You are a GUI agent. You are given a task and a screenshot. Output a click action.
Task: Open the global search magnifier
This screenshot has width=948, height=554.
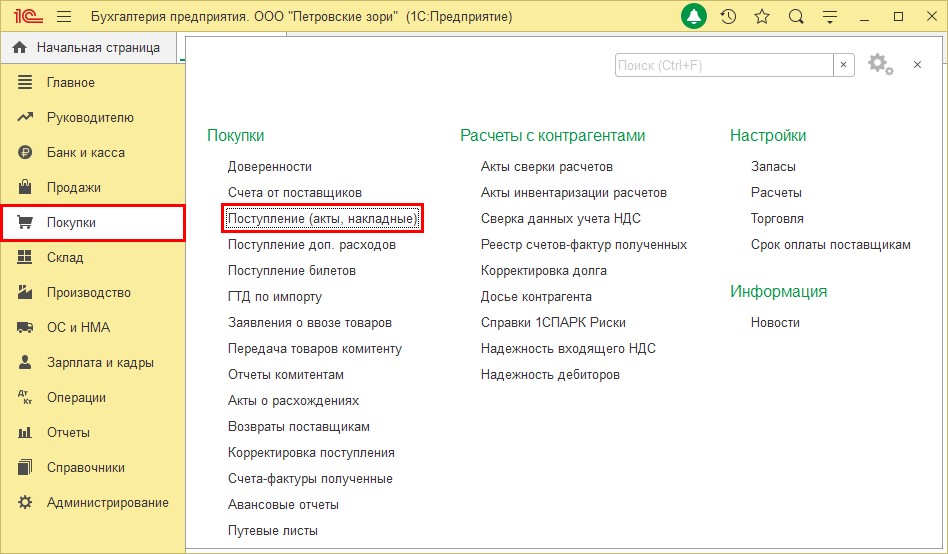pos(796,16)
